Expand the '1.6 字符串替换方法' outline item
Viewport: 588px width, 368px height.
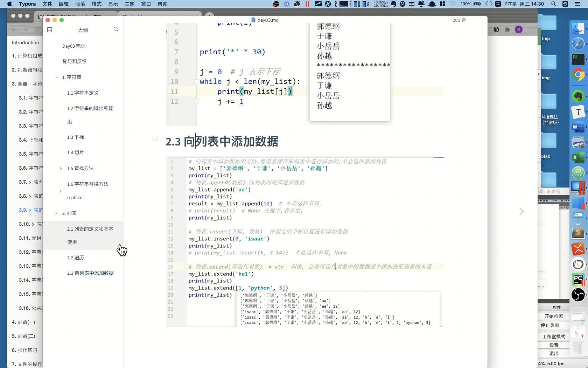point(61,191)
